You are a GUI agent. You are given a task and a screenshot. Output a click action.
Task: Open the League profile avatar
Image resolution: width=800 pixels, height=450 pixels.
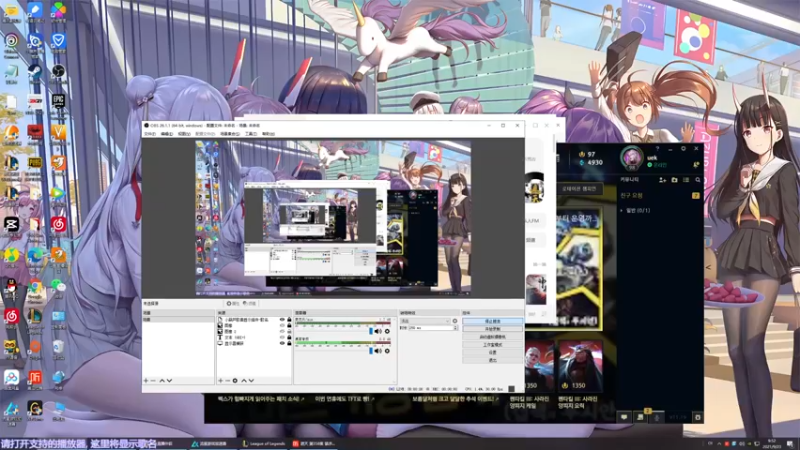point(632,157)
